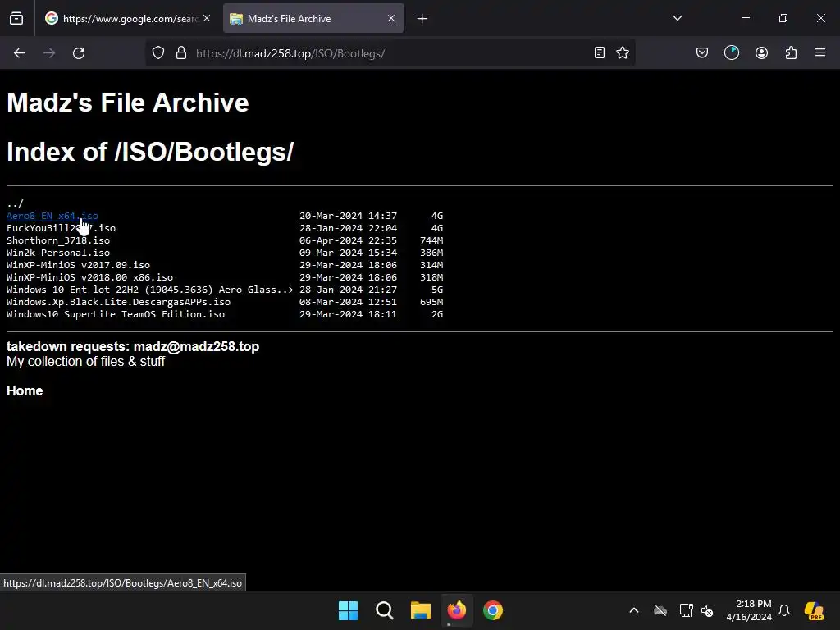
Task: Click date 06-Apr-2024 22:35
Action: [x=348, y=240]
